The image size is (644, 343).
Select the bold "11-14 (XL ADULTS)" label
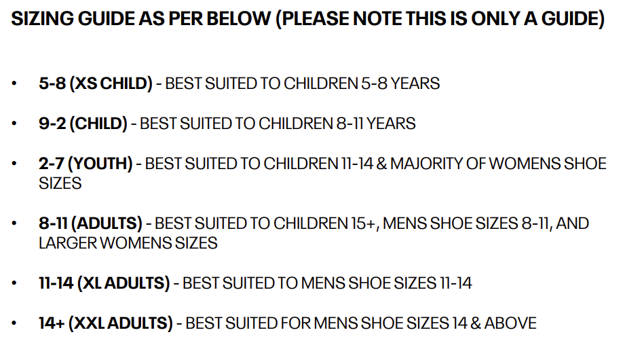click(104, 283)
